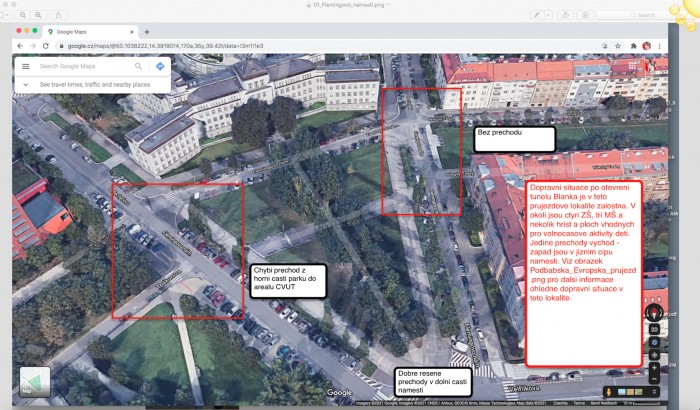Click the show your location target icon

654,355
